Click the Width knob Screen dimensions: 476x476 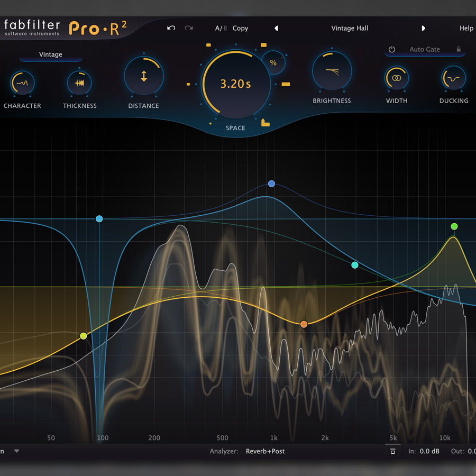point(397,78)
